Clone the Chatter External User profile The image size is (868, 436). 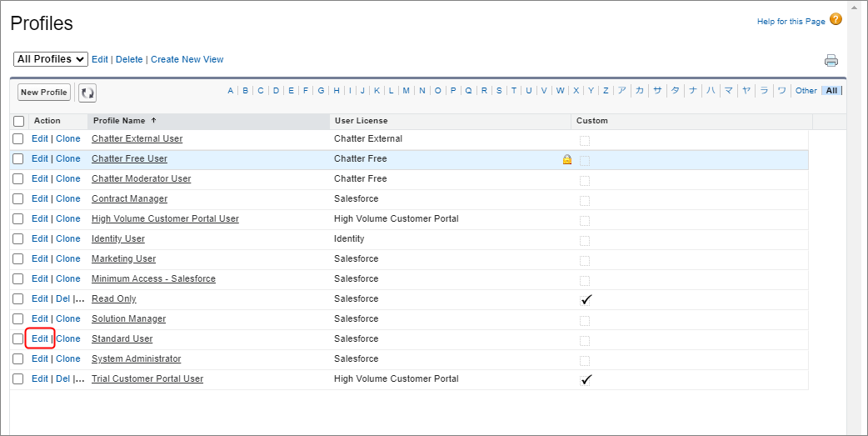68,138
